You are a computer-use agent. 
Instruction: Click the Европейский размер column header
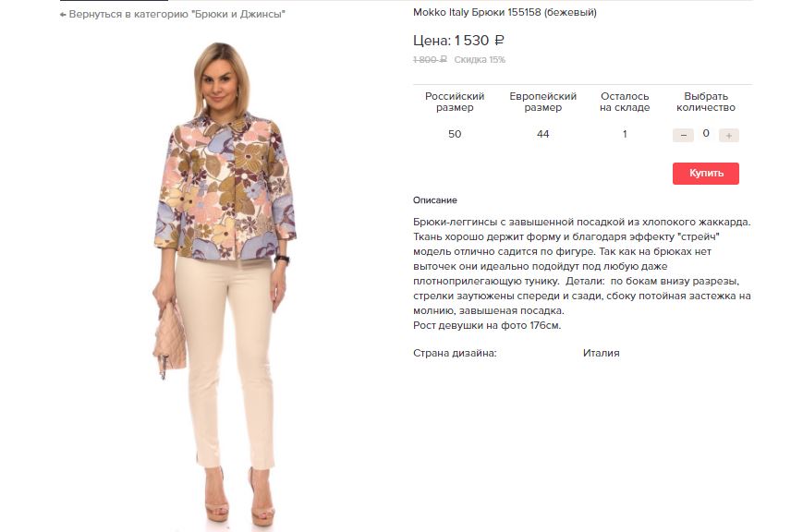tap(542, 102)
